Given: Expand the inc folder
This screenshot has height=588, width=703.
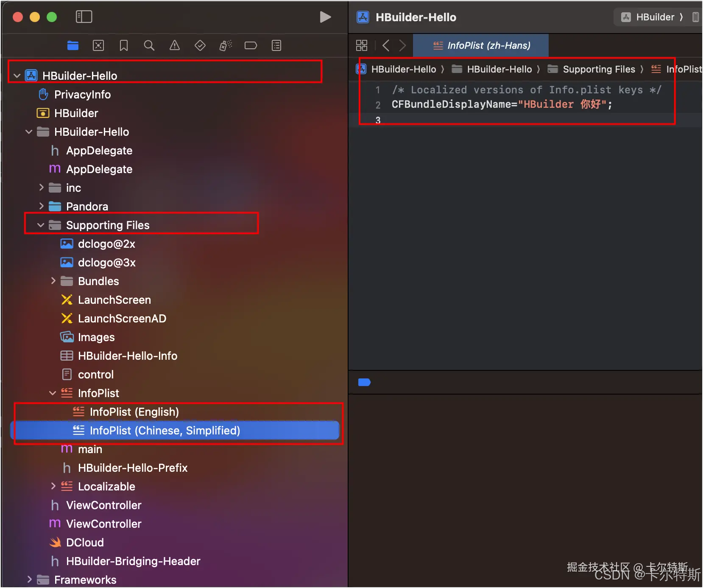Looking at the screenshot, I should tap(41, 188).
